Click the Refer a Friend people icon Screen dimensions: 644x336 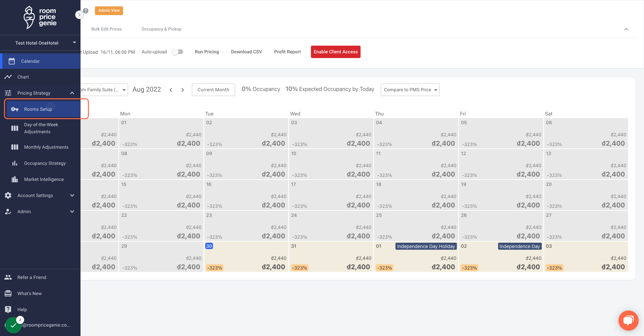pyautogui.click(x=8, y=277)
